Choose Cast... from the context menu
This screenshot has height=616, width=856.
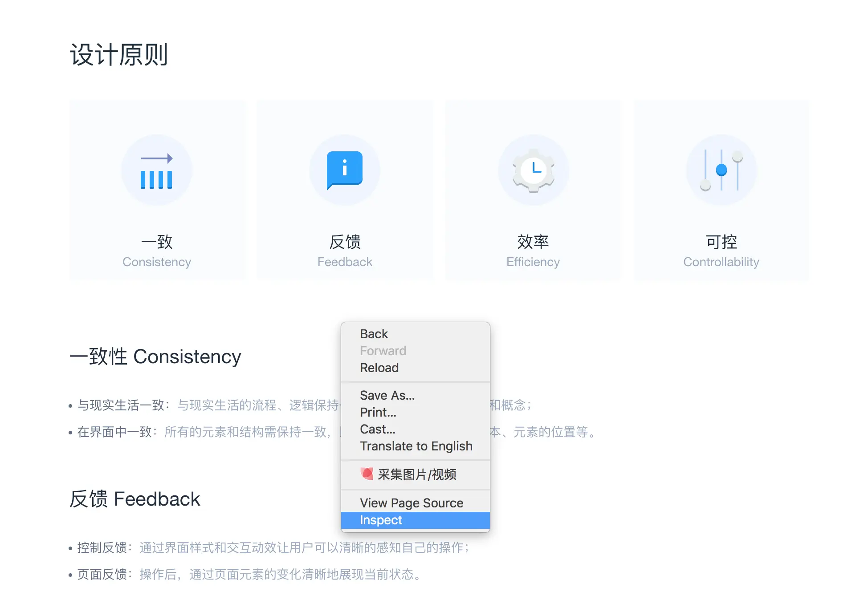pos(377,429)
